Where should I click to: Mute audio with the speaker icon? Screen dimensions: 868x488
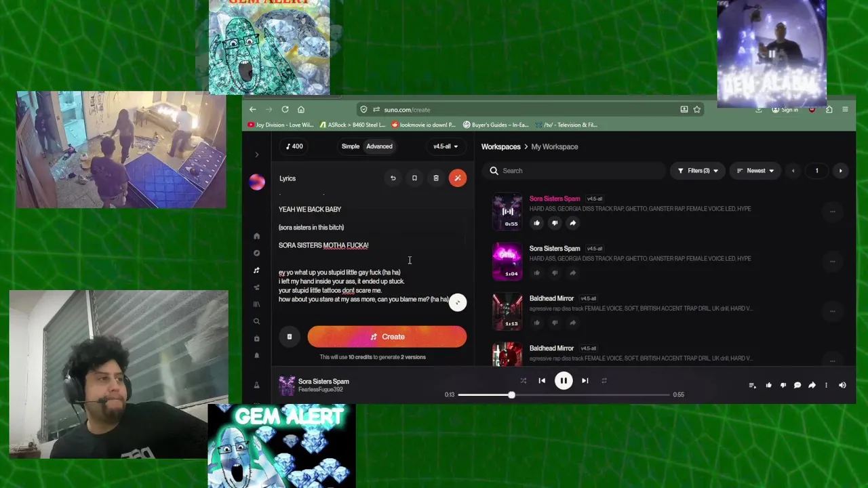(x=842, y=385)
